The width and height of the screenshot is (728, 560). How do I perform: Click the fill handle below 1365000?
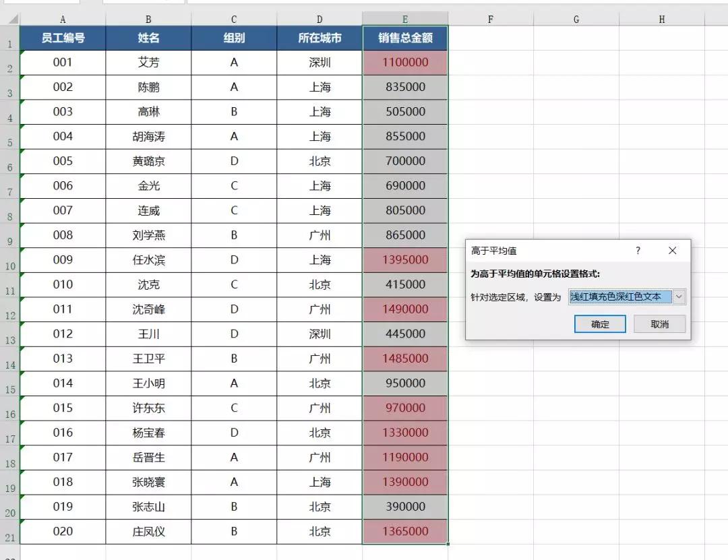[448, 544]
